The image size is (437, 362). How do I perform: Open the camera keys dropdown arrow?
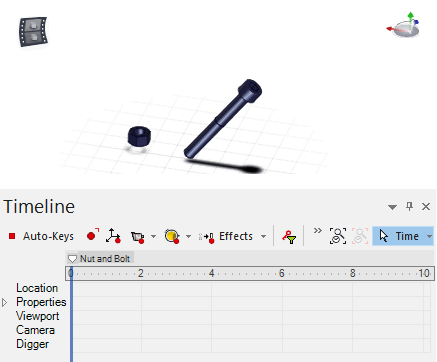[x=153, y=236]
